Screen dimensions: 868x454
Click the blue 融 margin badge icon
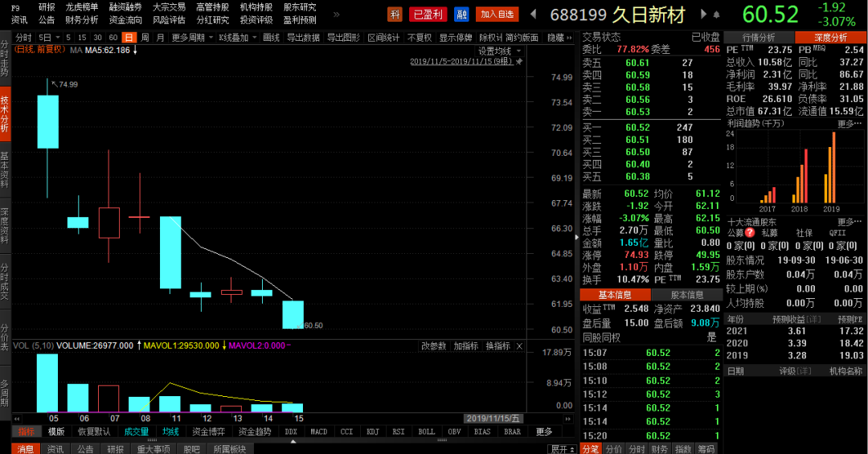point(461,14)
